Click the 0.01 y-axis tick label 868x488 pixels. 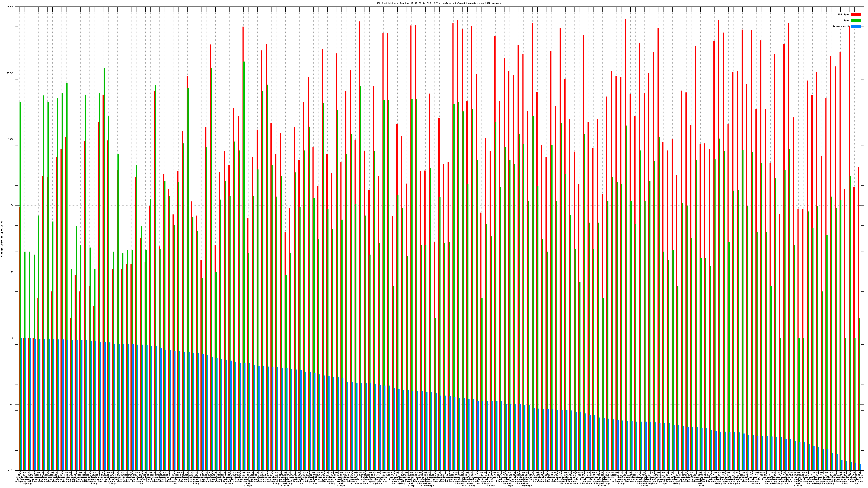(11, 470)
